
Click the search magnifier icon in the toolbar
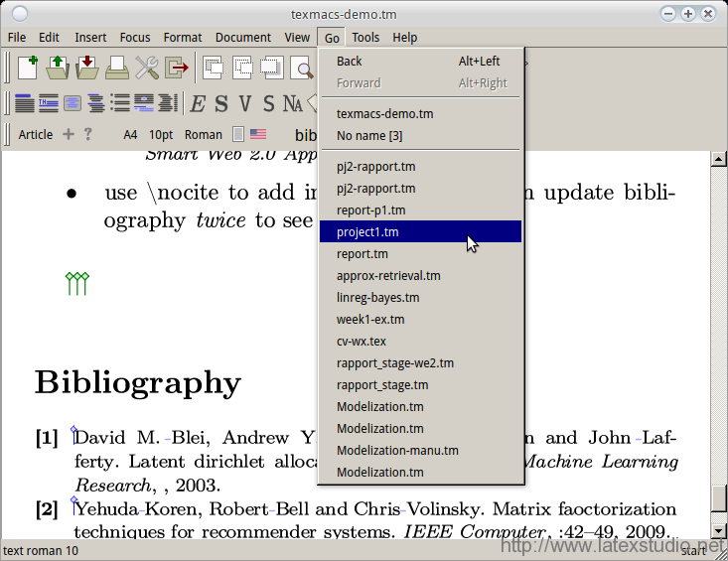(x=303, y=69)
